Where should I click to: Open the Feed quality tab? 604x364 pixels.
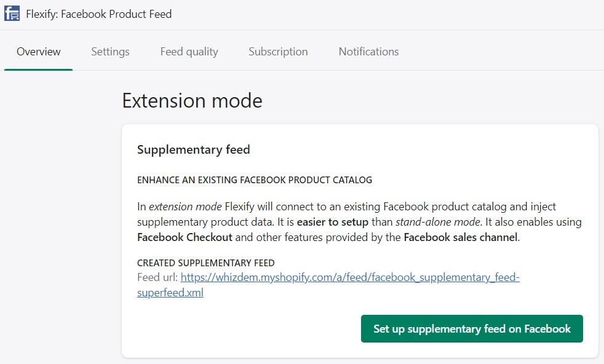[189, 52]
